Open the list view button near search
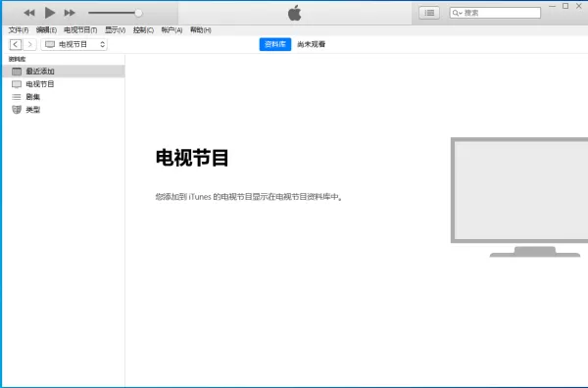Viewport: 588px width, 388px height. tap(429, 13)
